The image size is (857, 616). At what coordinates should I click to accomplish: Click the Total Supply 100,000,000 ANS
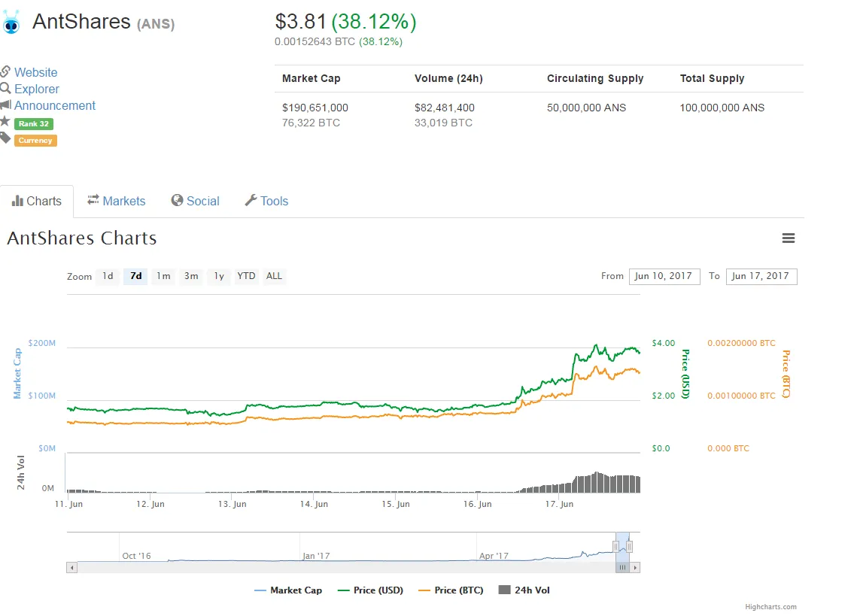[x=722, y=108]
